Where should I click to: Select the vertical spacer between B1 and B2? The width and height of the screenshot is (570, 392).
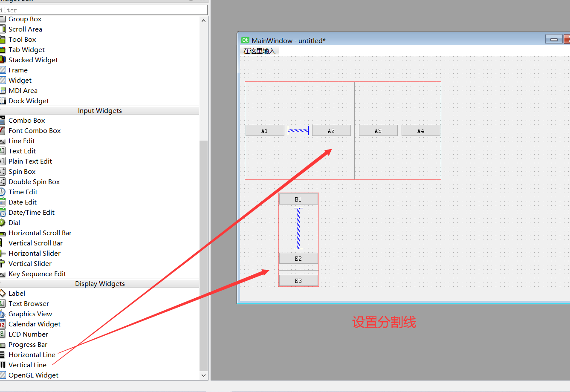pos(298,228)
